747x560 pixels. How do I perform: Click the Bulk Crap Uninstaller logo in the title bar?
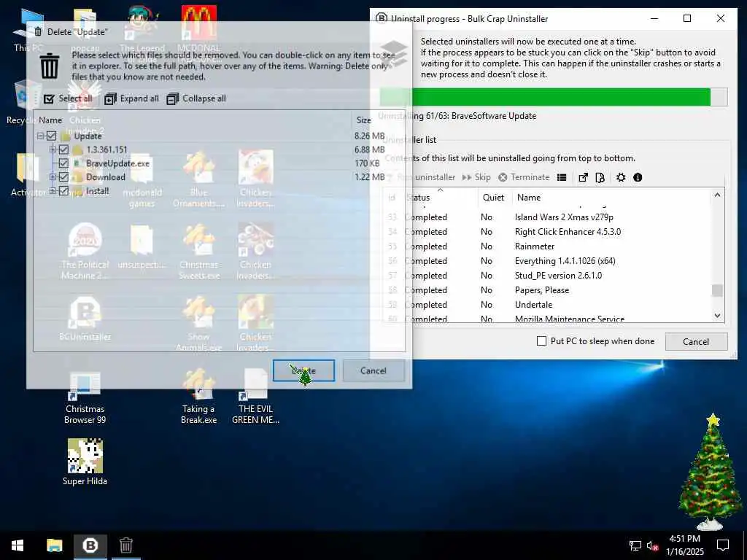click(x=381, y=18)
